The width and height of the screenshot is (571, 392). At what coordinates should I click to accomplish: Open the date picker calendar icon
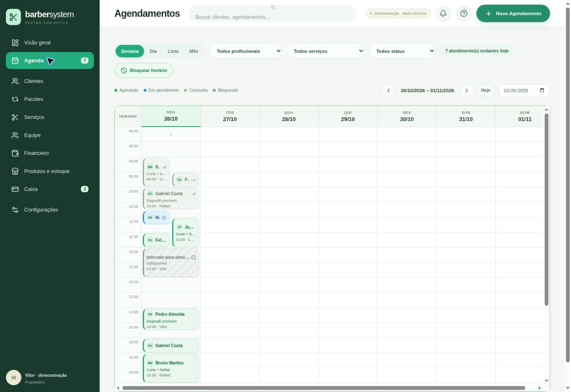(x=542, y=91)
